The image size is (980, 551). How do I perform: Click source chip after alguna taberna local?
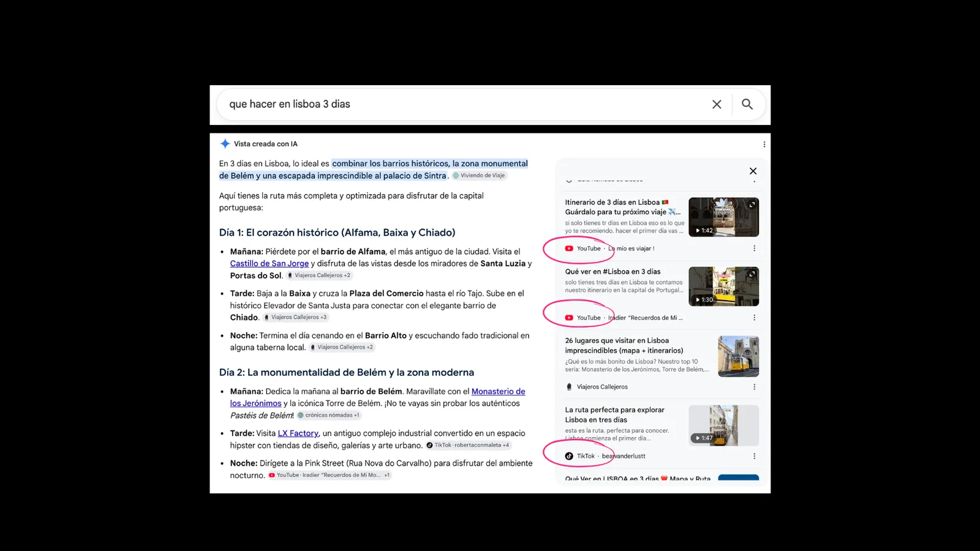click(342, 347)
